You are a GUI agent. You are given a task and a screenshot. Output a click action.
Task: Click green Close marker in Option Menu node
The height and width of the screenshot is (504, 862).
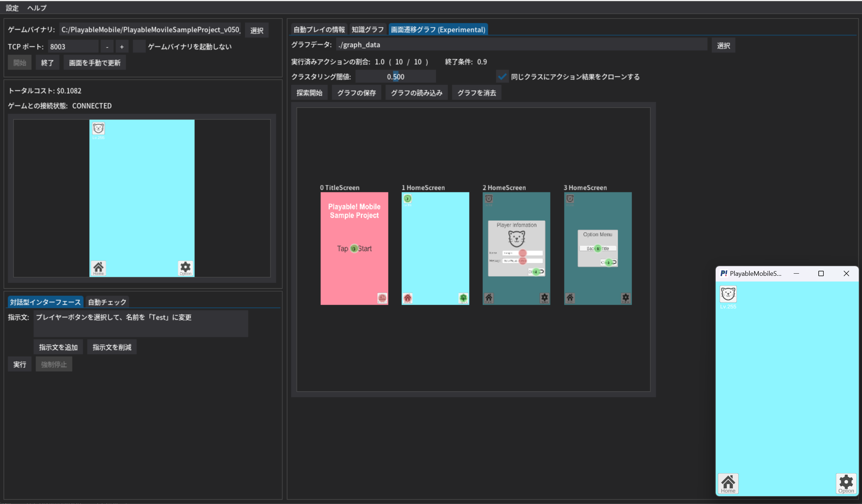coord(608,263)
